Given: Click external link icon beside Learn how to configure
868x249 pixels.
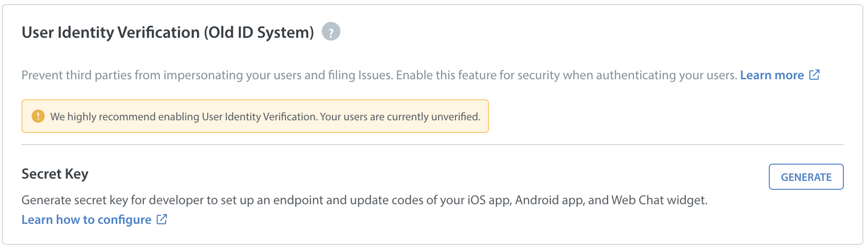Looking at the screenshot, I should [162, 219].
